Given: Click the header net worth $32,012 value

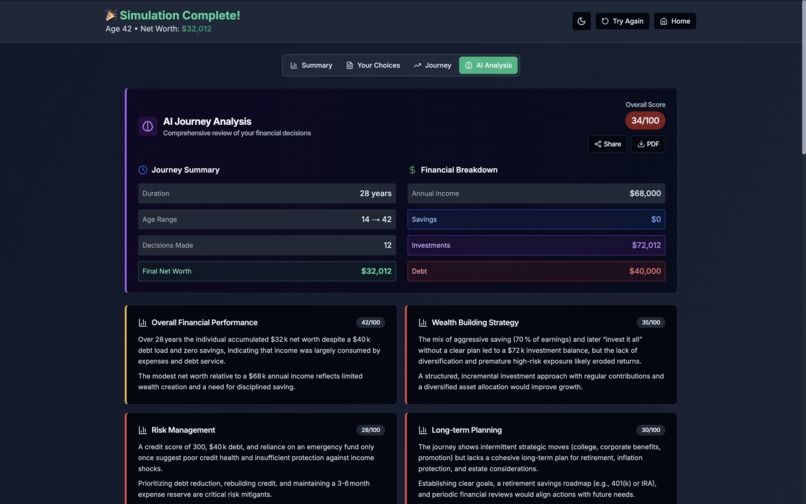Looking at the screenshot, I should (196, 29).
